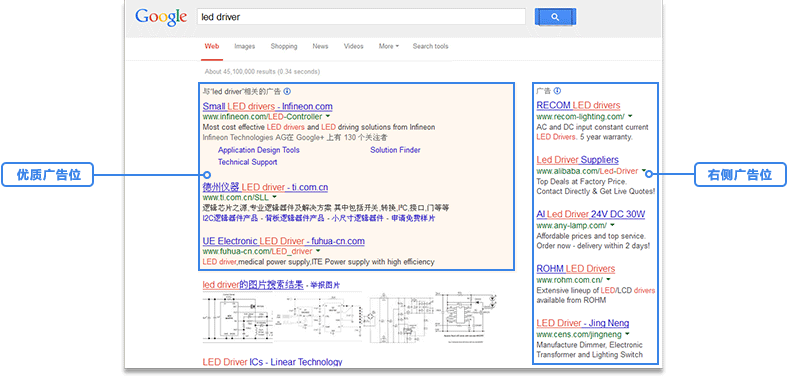Open RECOM LED drivers side ad
The width and height of the screenshot is (787, 377).
pos(578,105)
